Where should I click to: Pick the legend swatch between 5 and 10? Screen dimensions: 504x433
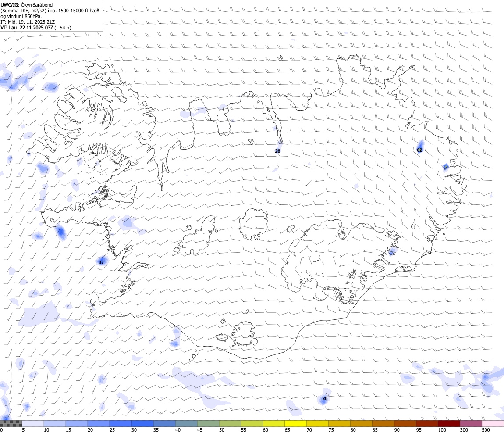point(33,423)
